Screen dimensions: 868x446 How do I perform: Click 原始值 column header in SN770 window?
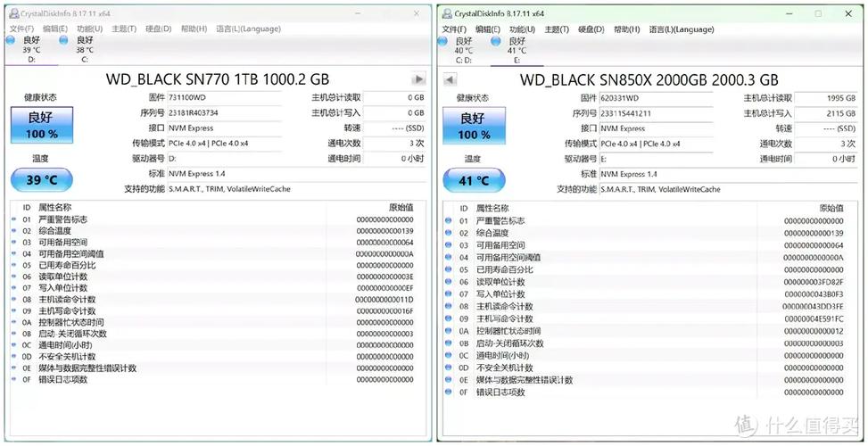coord(401,208)
